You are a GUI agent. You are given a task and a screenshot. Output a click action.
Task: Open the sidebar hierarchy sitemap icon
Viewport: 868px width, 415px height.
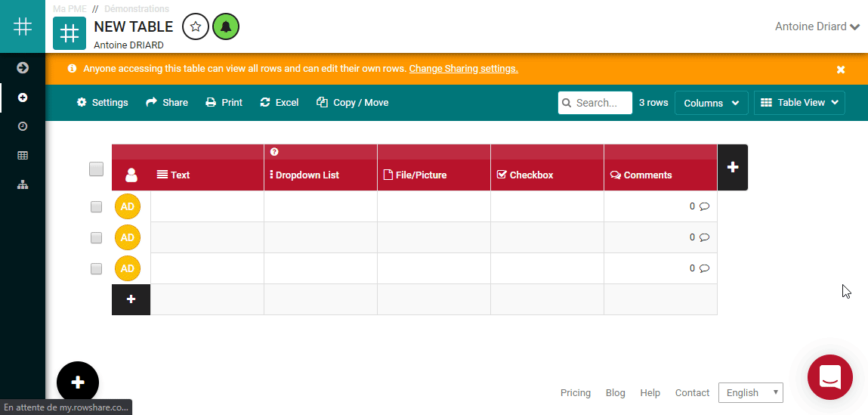click(x=23, y=185)
